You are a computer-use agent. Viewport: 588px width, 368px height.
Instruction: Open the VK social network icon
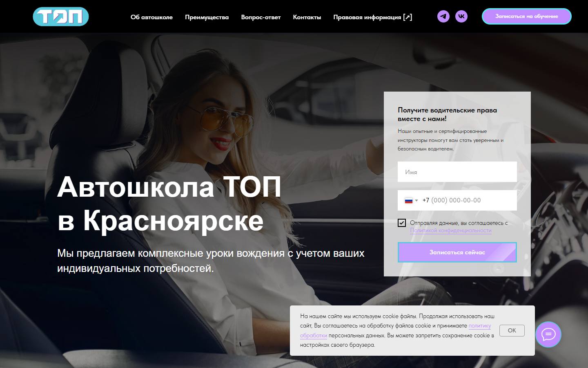point(461,16)
